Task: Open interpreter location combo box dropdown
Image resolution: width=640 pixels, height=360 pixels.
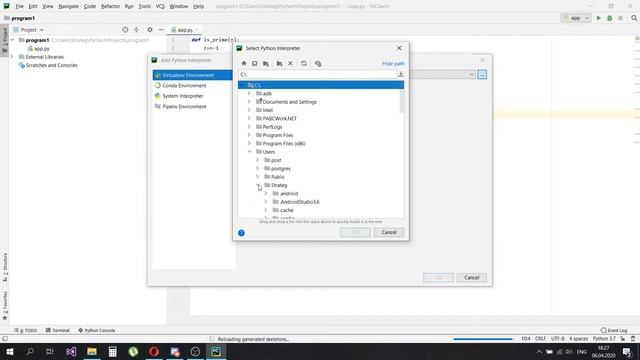Action: (471, 74)
